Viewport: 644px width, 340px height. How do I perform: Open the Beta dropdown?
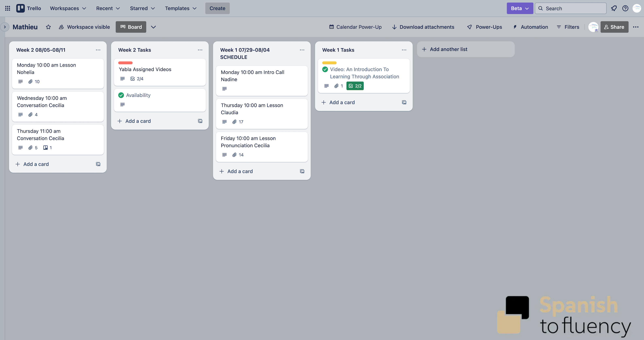pos(520,8)
